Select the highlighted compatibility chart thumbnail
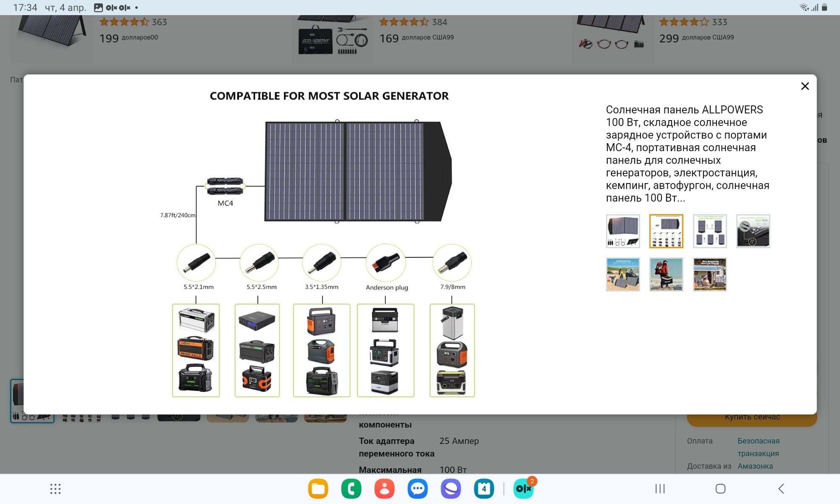840x504 pixels. (x=666, y=231)
